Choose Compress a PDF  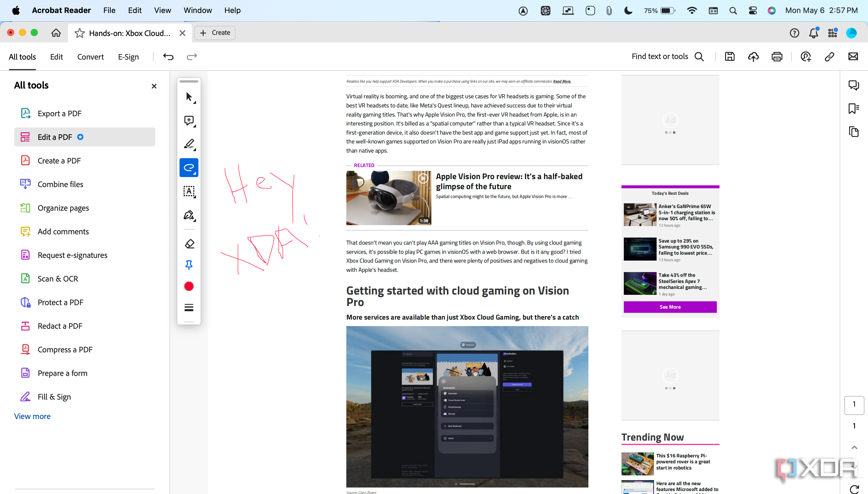point(84,349)
